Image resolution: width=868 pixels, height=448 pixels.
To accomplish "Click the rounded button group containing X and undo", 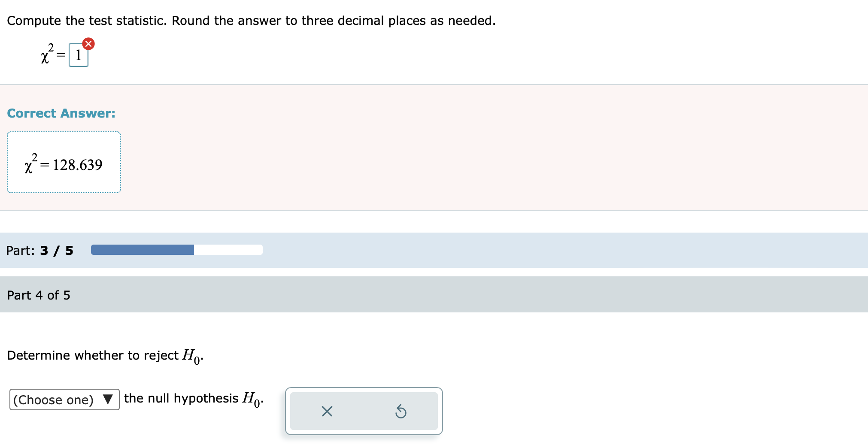I will (x=364, y=411).
